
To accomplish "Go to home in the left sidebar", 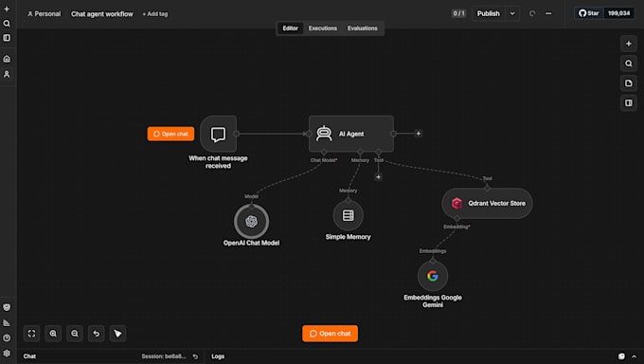I will (7, 59).
